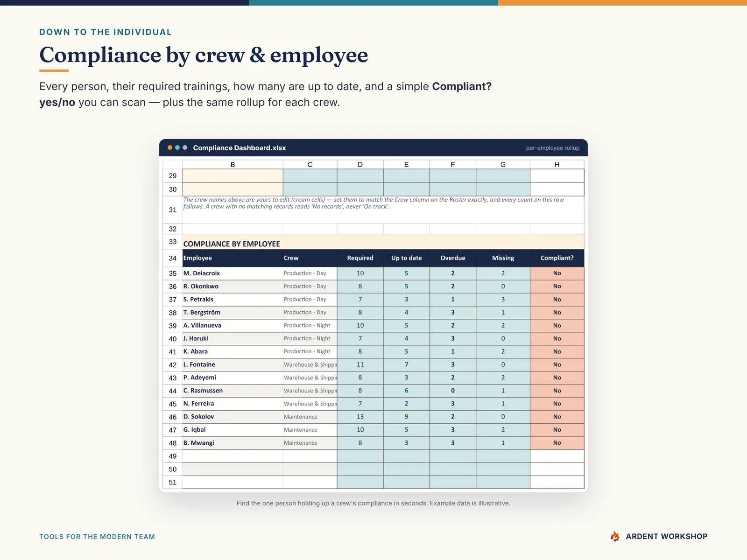This screenshot has height=560, width=747.
Task: Click Overdue value 0 for C. Rasmussen
Action: pos(453,391)
